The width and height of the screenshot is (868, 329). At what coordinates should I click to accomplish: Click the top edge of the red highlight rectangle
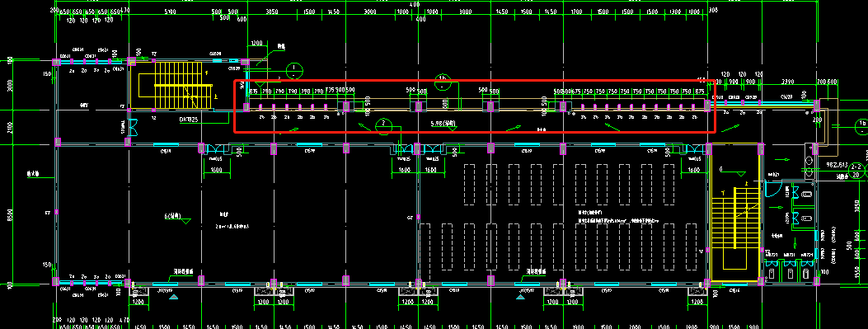[475, 81]
